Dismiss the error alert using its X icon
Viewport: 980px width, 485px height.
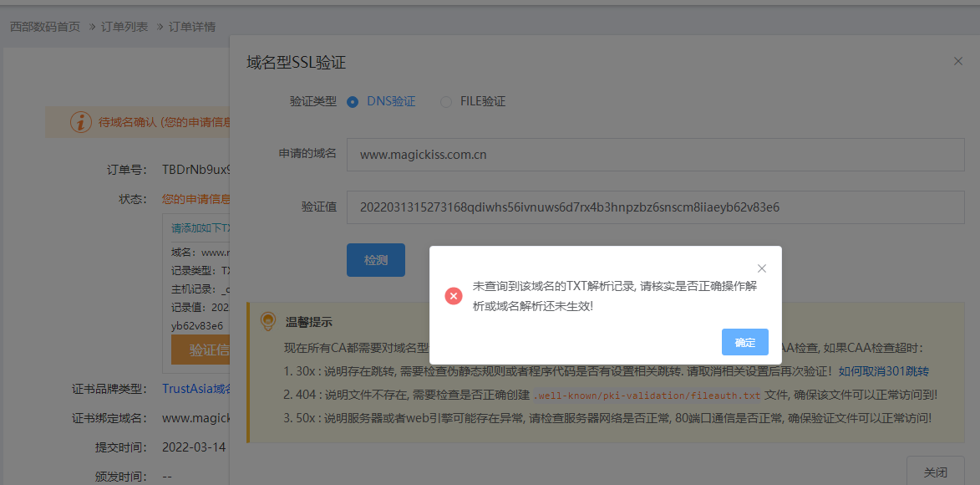(761, 268)
